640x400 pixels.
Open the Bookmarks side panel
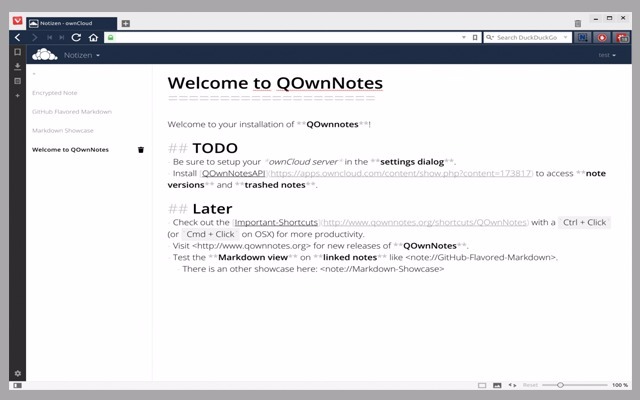pos(18,52)
